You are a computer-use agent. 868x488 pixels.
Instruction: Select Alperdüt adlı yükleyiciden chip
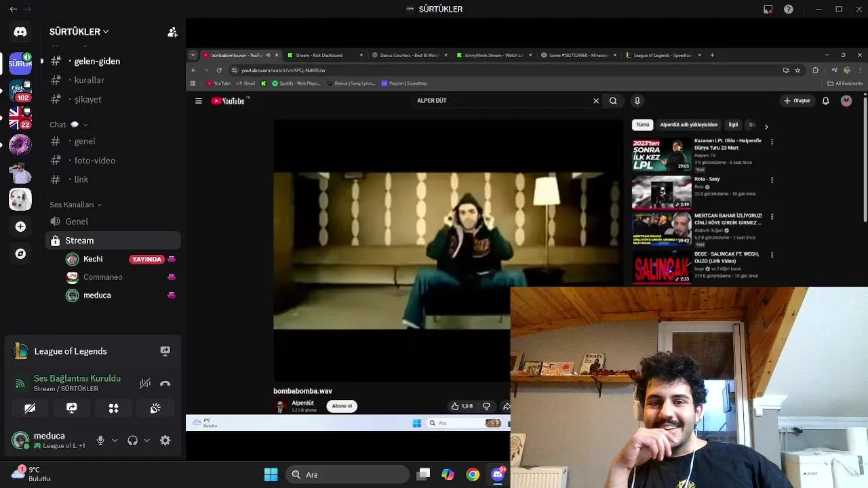point(688,125)
